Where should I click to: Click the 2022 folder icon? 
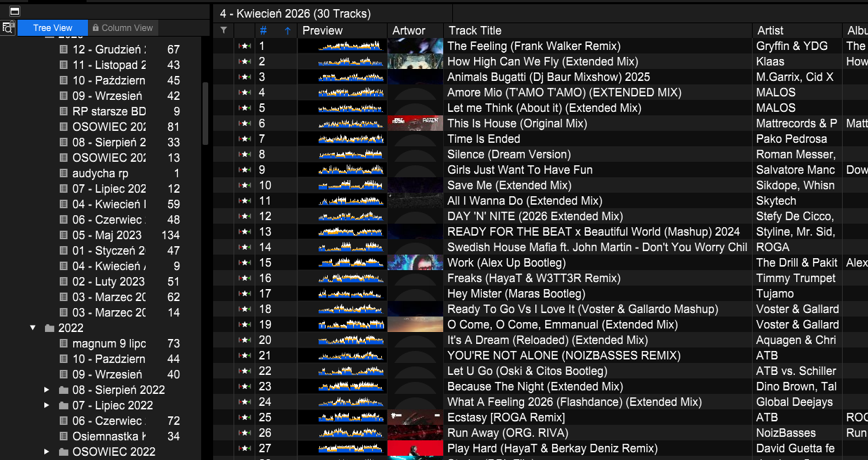(49, 328)
